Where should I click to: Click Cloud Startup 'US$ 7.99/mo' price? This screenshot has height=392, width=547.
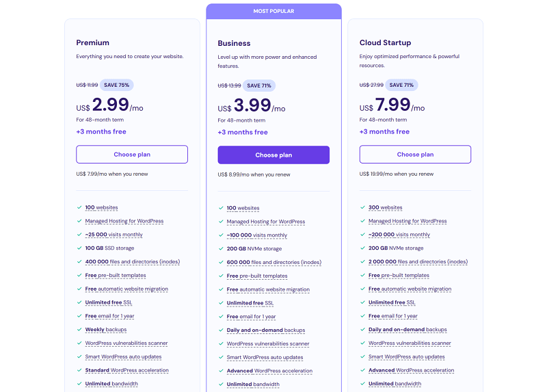point(392,105)
